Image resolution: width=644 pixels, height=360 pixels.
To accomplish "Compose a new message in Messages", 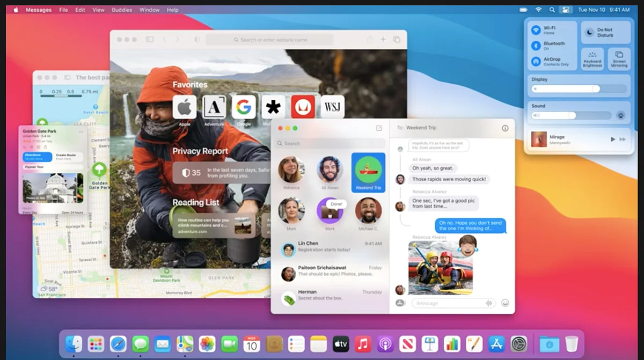I will [x=379, y=128].
